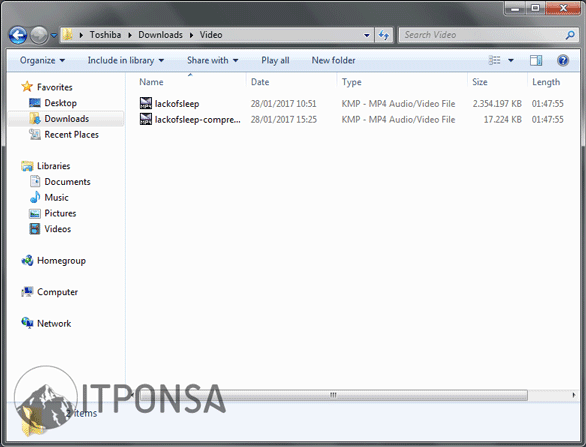Click the 2.354.197 KB size cell
Image resolution: width=586 pixels, height=447 pixels.
497,104
